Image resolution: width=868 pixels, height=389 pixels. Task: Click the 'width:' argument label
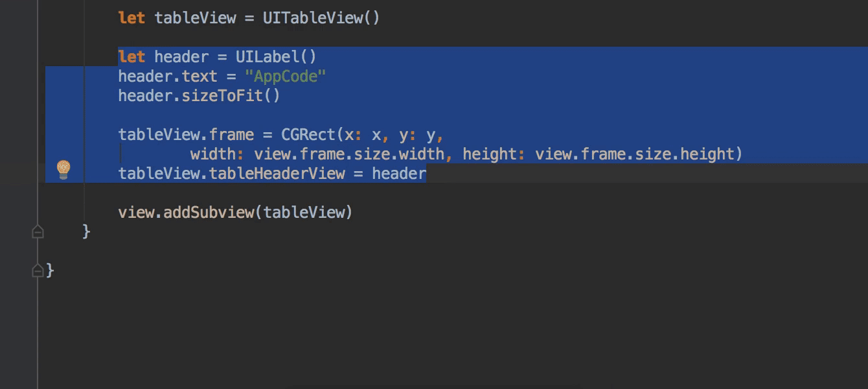coord(218,154)
